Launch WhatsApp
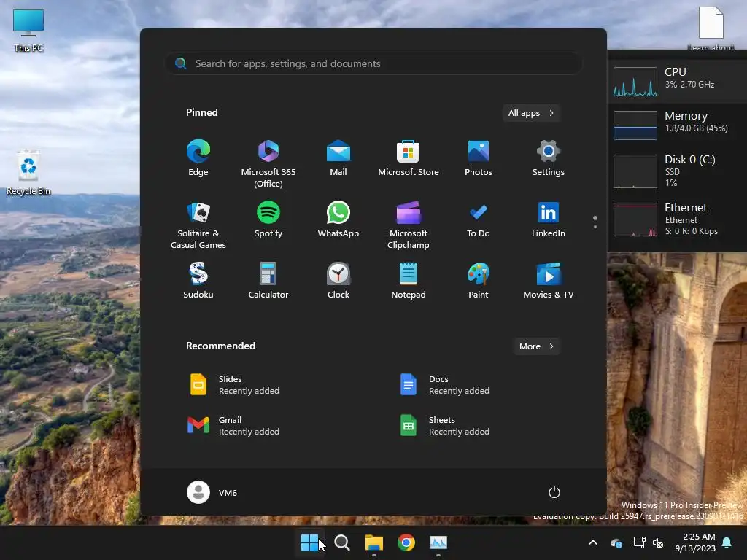747x560 pixels. (338, 220)
